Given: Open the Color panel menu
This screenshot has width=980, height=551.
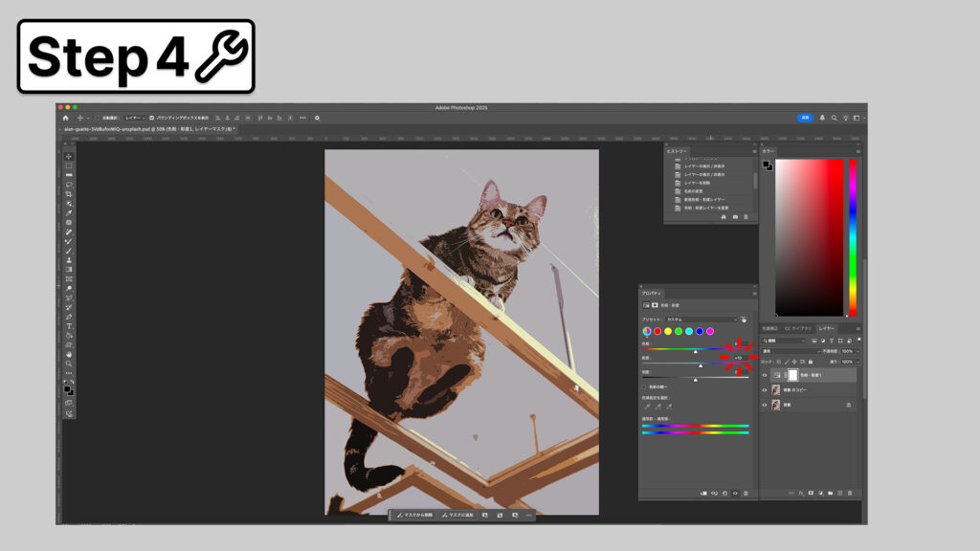Looking at the screenshot, I should click(x=858, y=151).
